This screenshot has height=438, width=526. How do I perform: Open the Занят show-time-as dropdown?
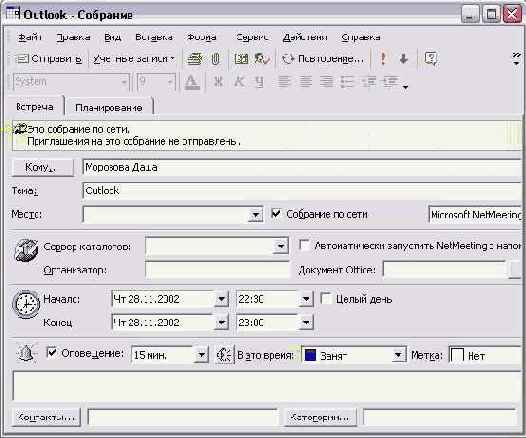398,355
